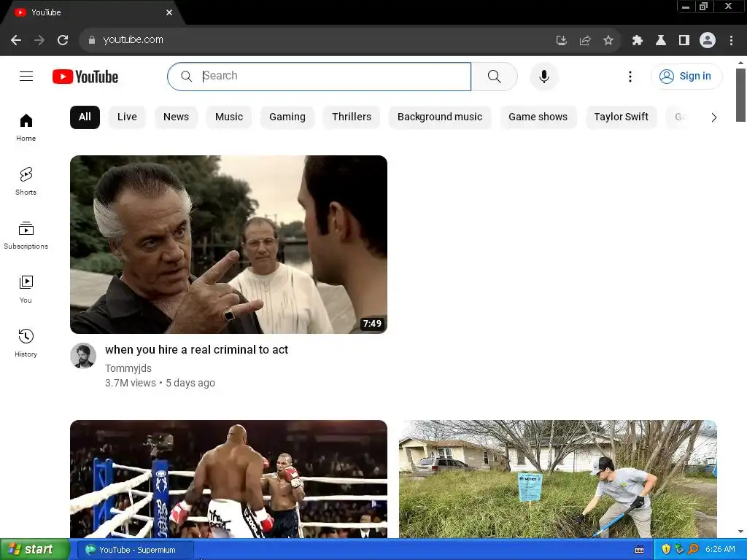
Task: Go back with browser back arrow
Action: coord(16,40)
